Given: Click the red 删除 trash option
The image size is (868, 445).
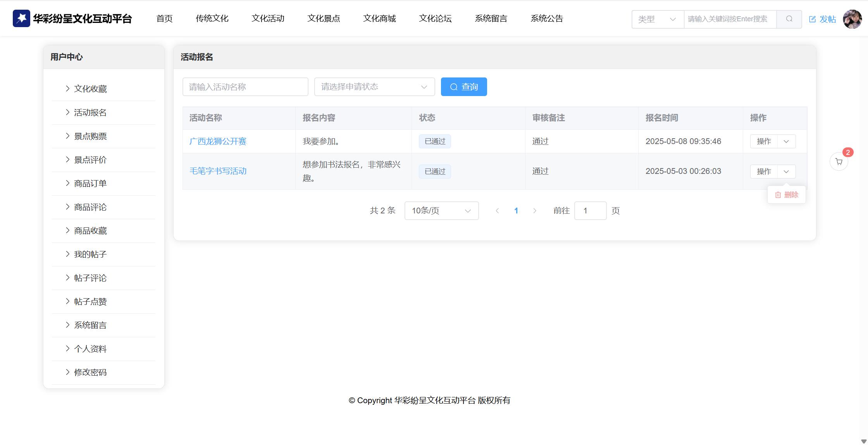Looking at the screenshot, I should [x=787, y=195].
